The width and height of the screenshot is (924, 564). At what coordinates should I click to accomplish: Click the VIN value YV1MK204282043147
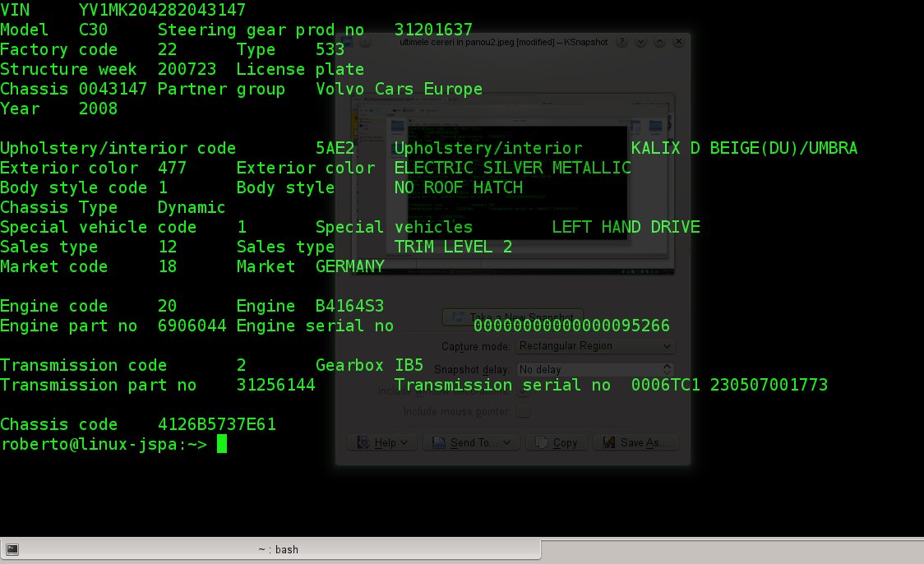tap(162, 10)
